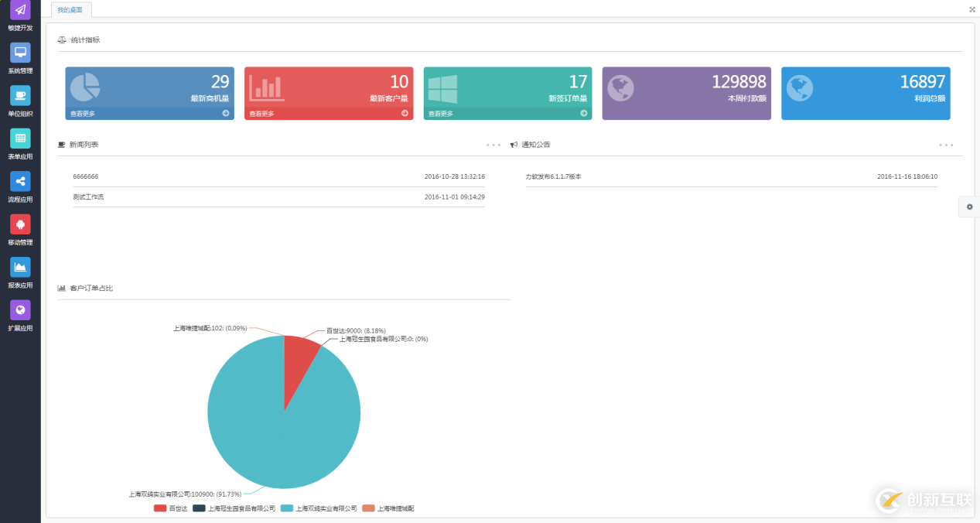This screenshot has width=980, height=523.
Task: Open the 移动管理 sidebar module
Action: click(20, 231)
